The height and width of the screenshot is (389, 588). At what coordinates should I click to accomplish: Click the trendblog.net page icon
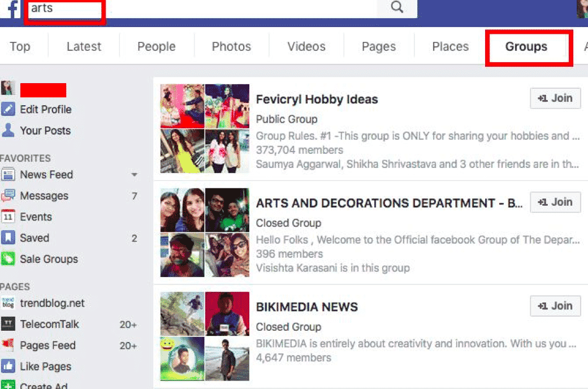click(x=8, y=302)
